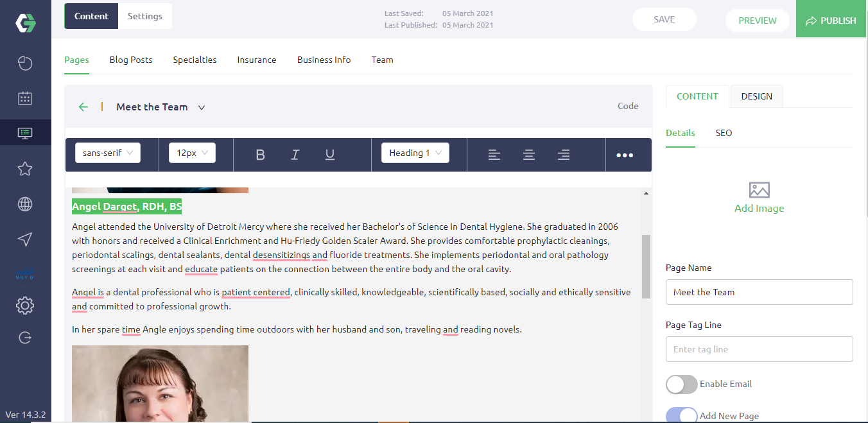
Task: Open the star reviews icon
Action: pyautogui.click(x=25, y=169)
